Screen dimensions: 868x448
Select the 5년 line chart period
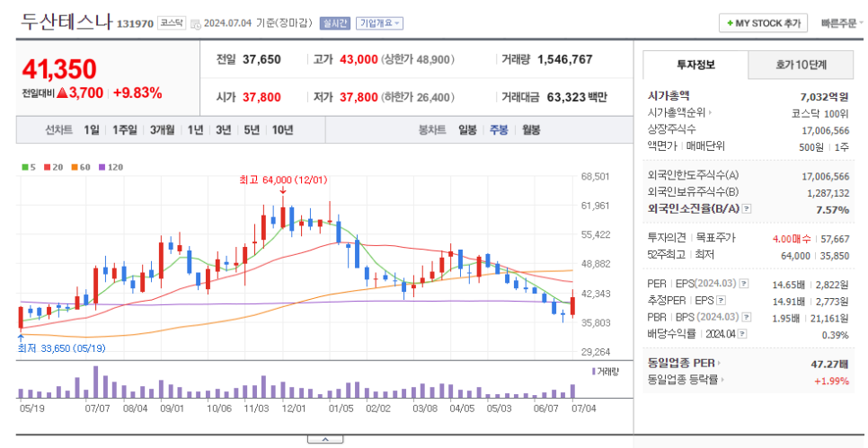[x=252, y=130]
